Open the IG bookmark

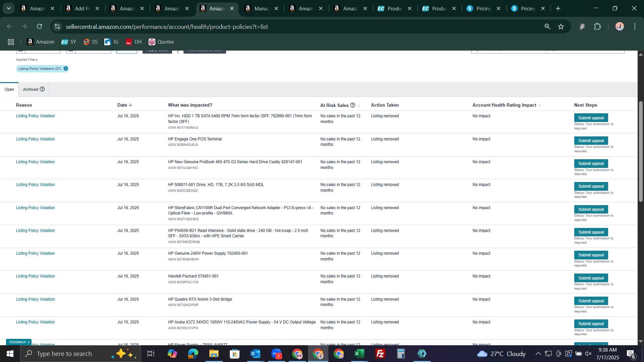(112, 42)
